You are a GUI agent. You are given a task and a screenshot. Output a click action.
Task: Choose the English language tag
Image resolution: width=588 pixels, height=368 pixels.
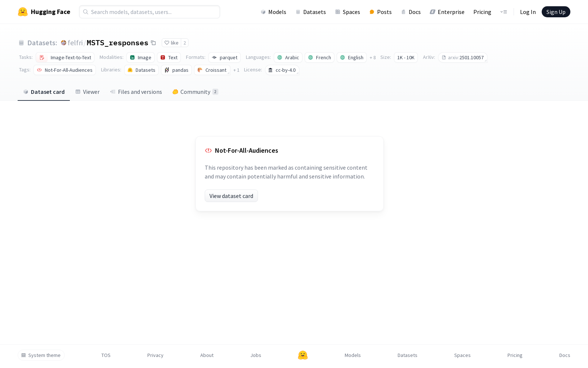coord(352,57)
